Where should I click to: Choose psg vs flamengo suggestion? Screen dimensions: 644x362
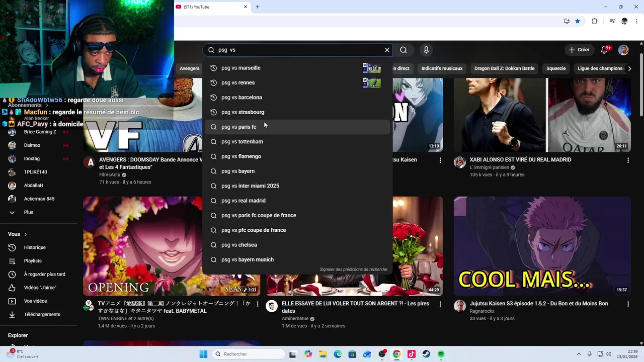pos(297,156)
